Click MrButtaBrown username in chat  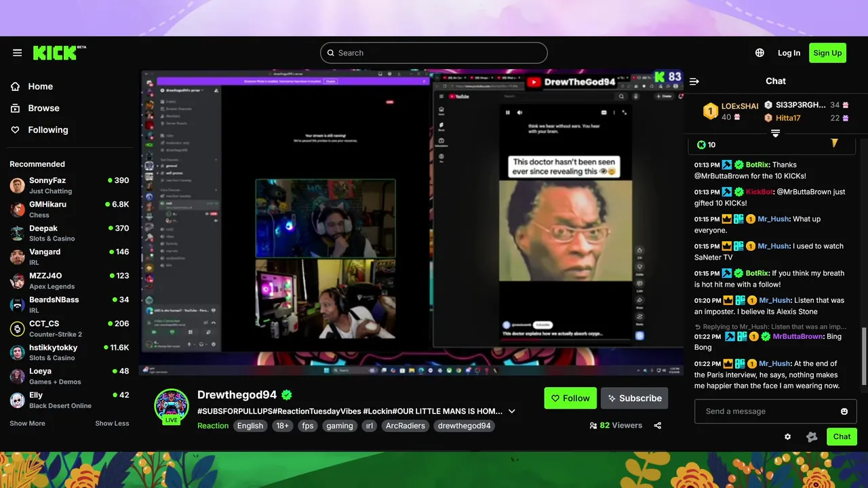pos(797,336)
